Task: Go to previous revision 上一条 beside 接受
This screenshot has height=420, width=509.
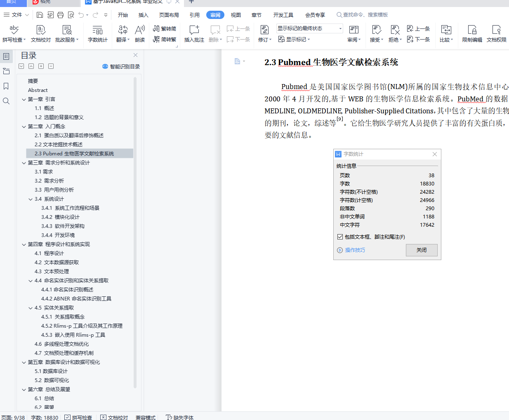Action: coord(418,28)
